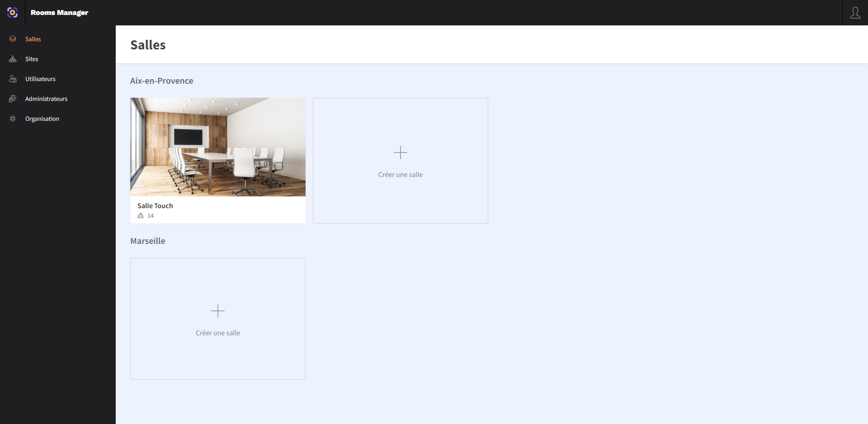Image resolution: width=868 pixels, height=424 pixels.
Task: Click the Salles layers icon in sidebar
Action: tap(13, 39)
